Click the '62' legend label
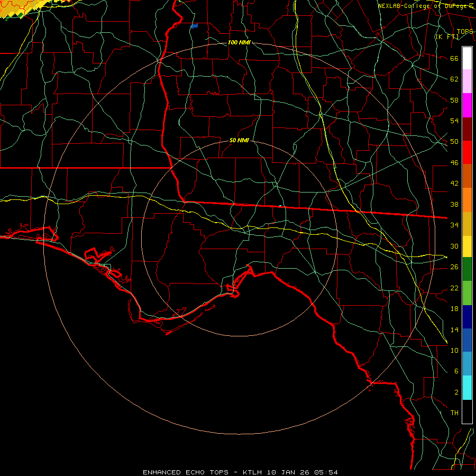 pos(454,79)
